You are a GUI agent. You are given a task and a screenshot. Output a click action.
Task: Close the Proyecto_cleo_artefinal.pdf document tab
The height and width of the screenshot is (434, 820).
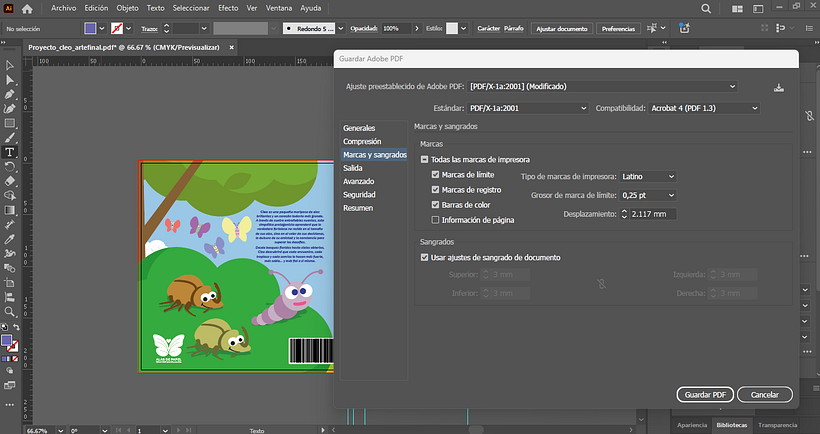tap(231, 47)
